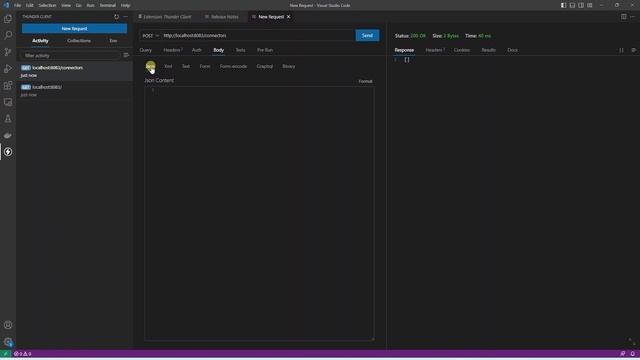640x360 pixels.
Task: Open the Help menu
Action: 126,5
